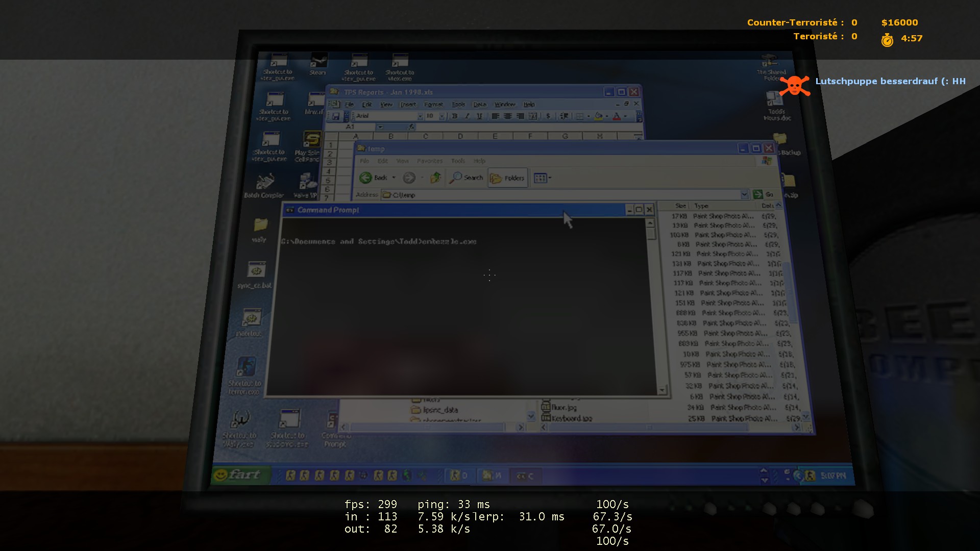980x551 pixels.
Task: Toggle the Folders pane button
Action: coord(507,178)
